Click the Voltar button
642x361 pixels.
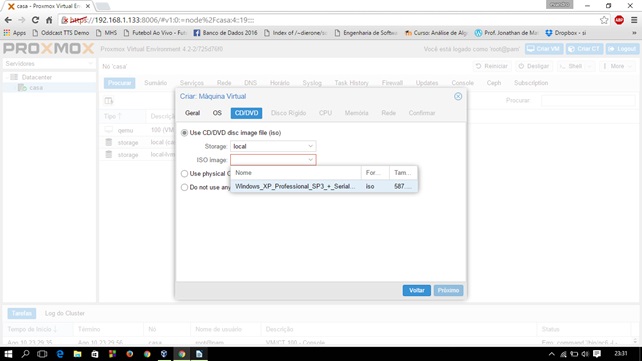pyautogui.click(x=416, y=290)
